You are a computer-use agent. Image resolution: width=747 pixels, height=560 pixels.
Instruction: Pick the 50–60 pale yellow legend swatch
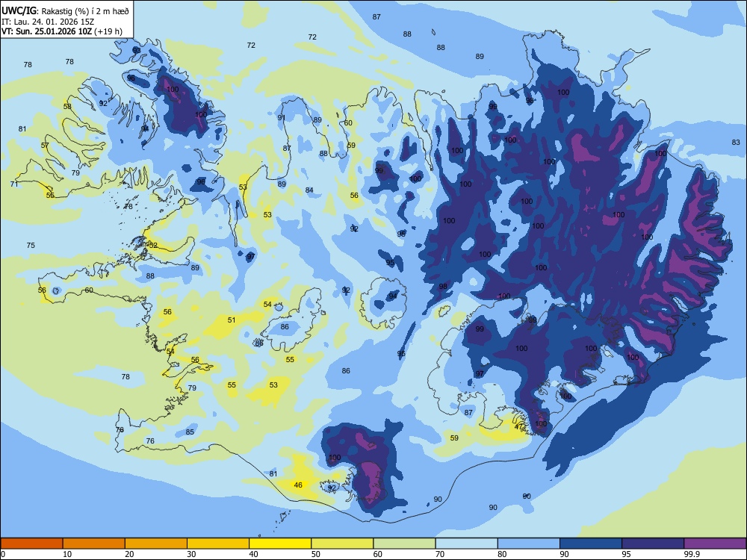pos(342,544)
